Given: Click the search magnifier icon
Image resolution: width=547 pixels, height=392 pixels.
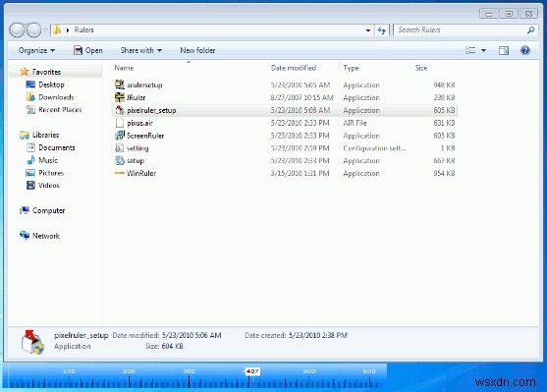Looking at the screenshot, I should 530,30.
